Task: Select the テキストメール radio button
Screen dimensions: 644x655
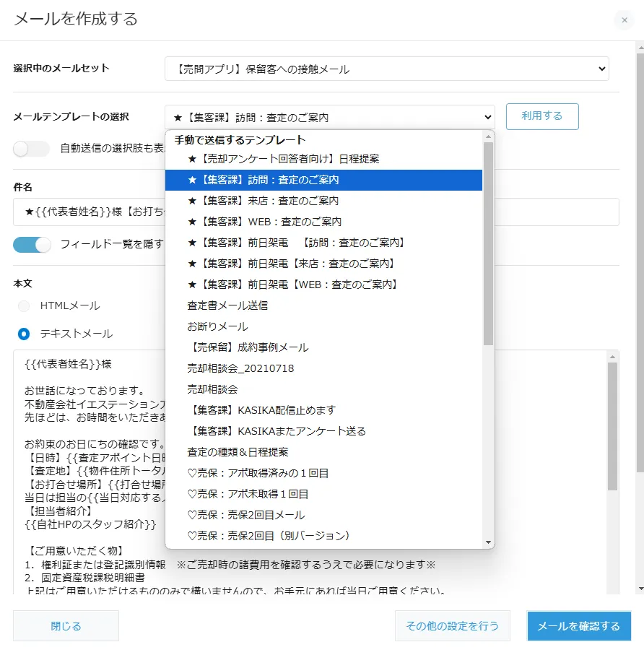Action: tap(25, 334)
